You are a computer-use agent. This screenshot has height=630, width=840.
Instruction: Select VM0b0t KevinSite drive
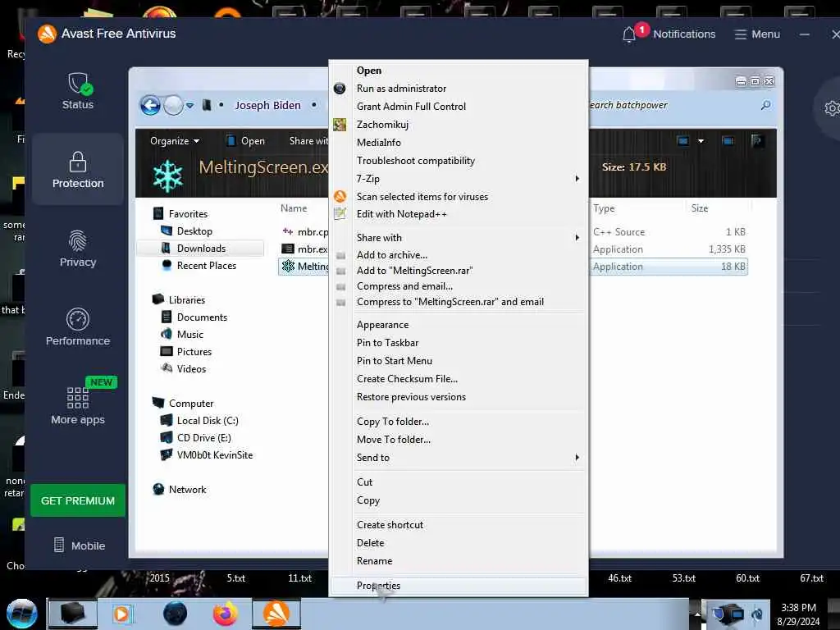pyautogui.click(x=207, y=454)
